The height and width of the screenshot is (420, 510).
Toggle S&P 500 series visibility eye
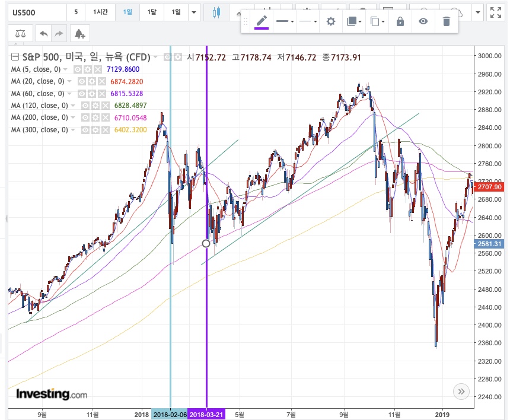click(167, 58)
